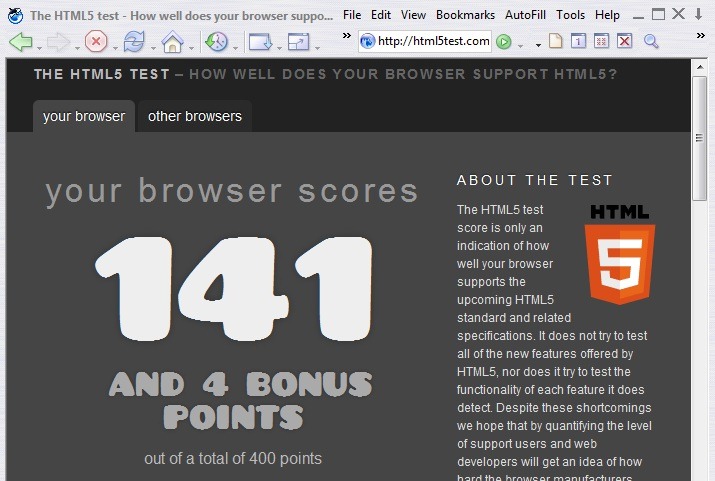
Task: Click the window grid toolbar icon
Action: pyautogui.click(x=601, y=41)
